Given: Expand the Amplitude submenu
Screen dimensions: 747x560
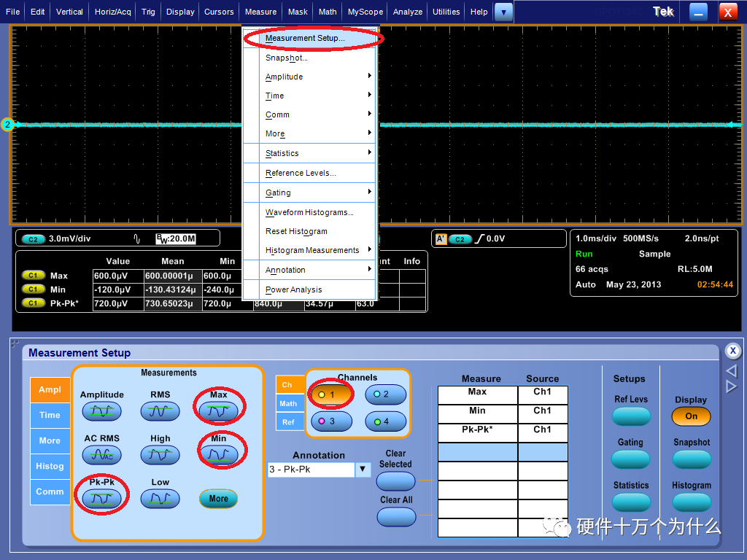Looking at the screenshot, I should [x=284, y=77].
